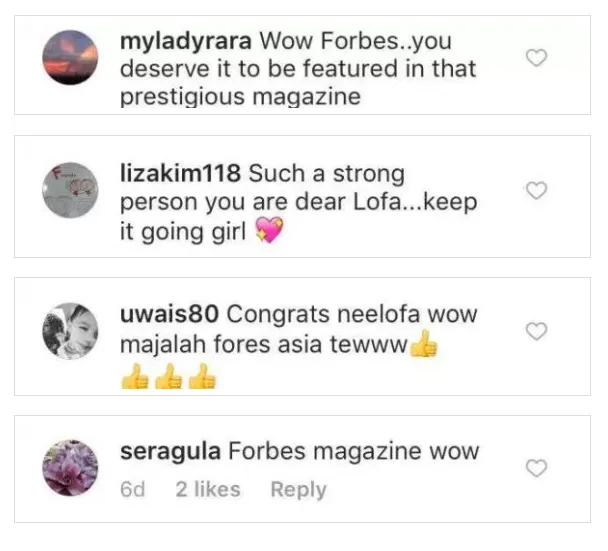Tap the sparkling heart emoji in lizakim118's comment
Viewport: 608px width, 551px height.
point(269,230)
